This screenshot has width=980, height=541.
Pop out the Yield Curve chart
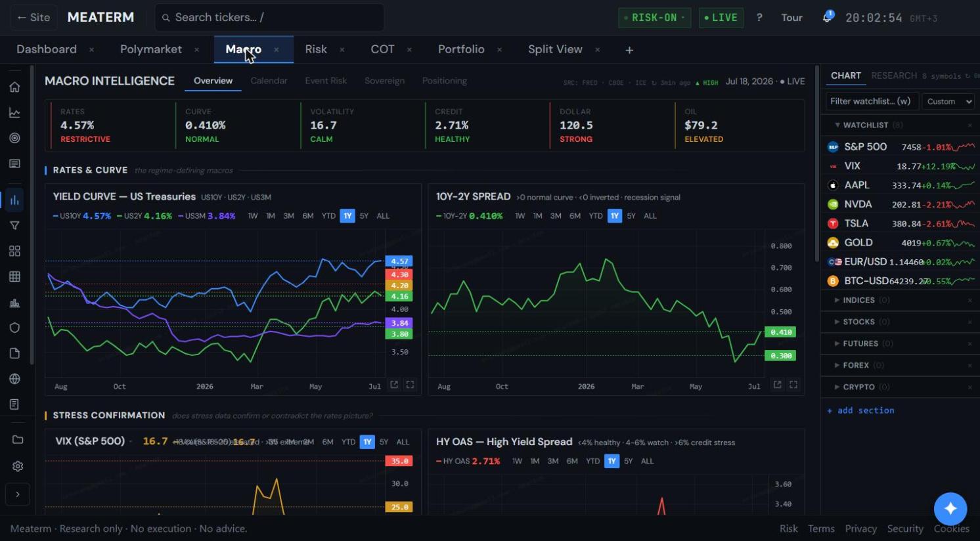pos(394,385)
